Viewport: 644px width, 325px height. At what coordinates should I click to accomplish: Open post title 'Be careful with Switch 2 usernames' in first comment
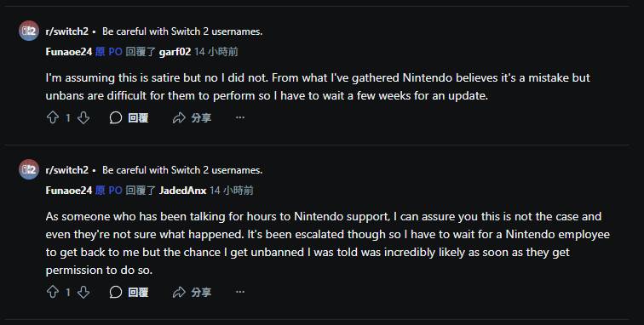pos(182,31)
